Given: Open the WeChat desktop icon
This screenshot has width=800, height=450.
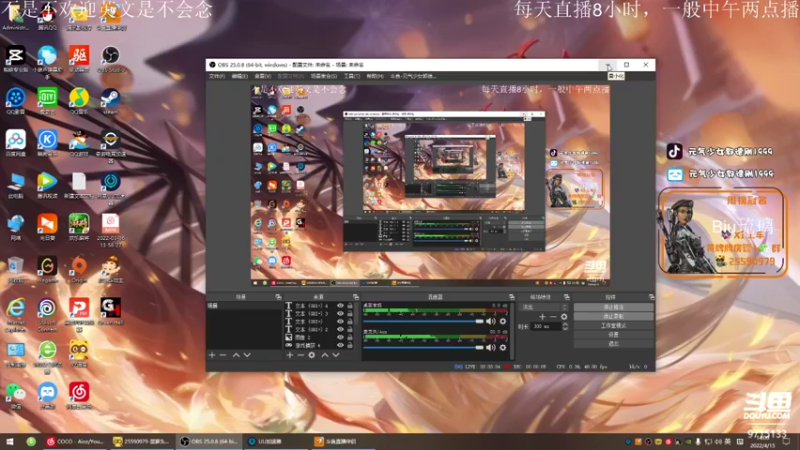Looking at the screenshot, I should (16, 396).
